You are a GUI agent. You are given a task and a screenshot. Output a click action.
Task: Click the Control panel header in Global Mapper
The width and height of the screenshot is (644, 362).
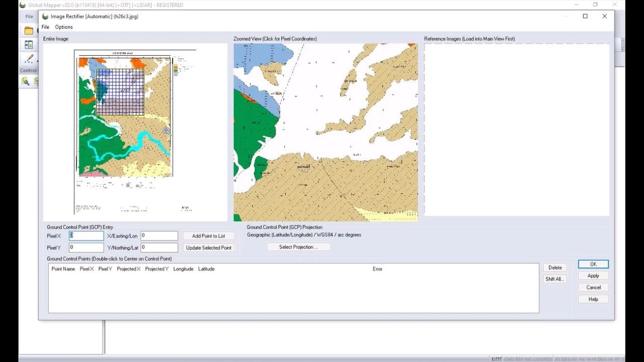29,70
